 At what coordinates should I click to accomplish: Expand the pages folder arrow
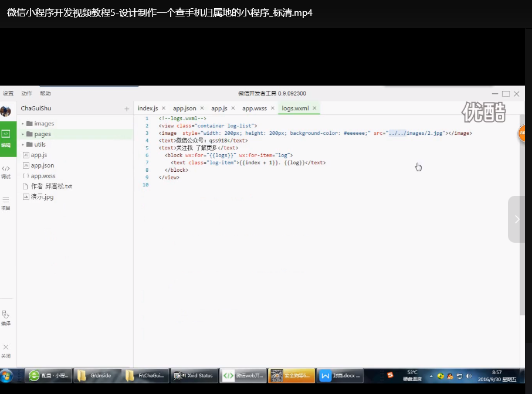coord(23,134)
